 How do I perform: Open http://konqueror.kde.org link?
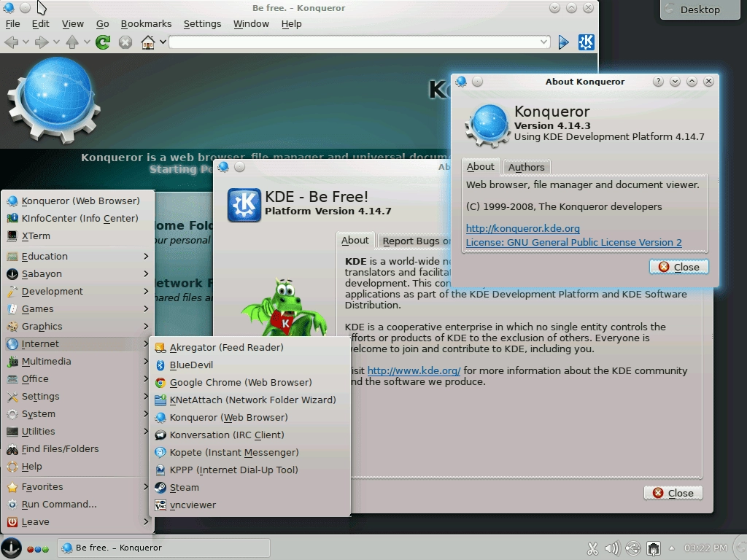coord(522,228)
